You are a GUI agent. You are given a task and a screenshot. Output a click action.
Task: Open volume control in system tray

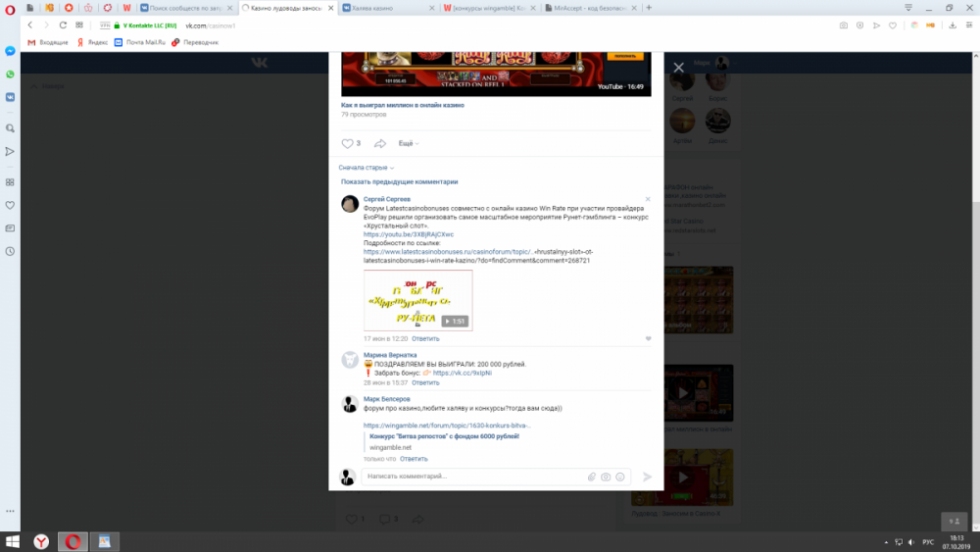[911, 542]
